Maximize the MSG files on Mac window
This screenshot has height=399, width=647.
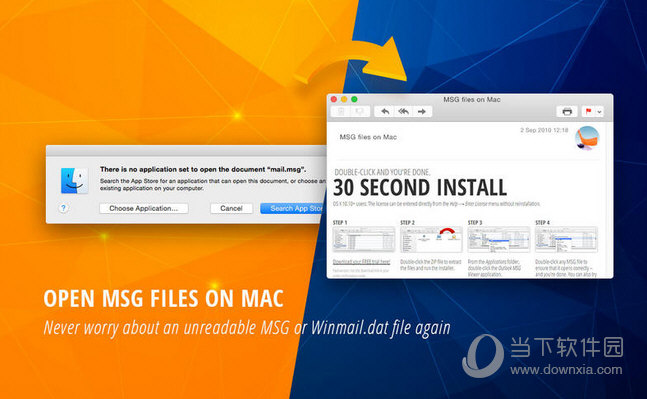point(354,99)
